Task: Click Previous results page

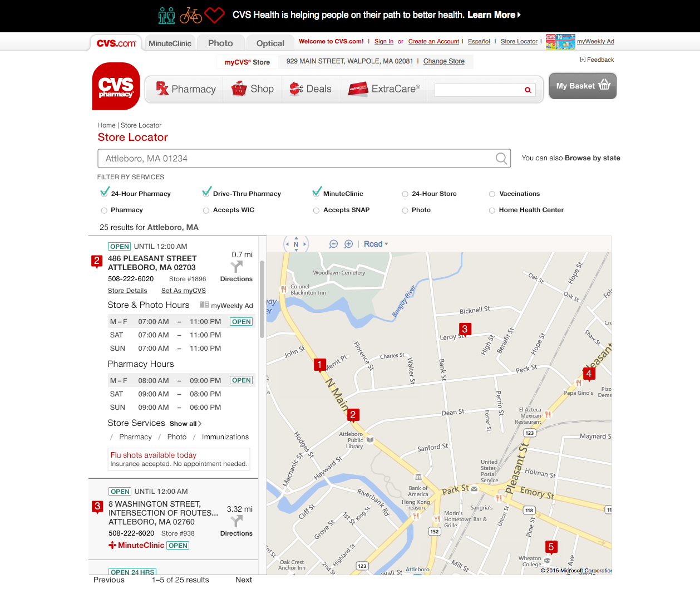Action: tap(109, 580)
